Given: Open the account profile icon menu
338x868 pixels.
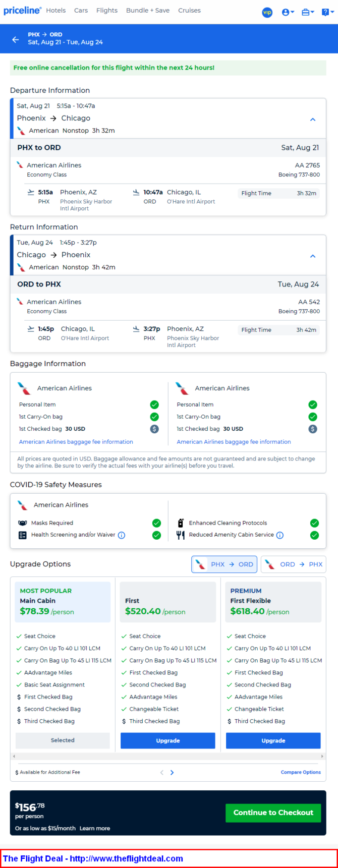Looking at the screenshot, I should 288,12.
